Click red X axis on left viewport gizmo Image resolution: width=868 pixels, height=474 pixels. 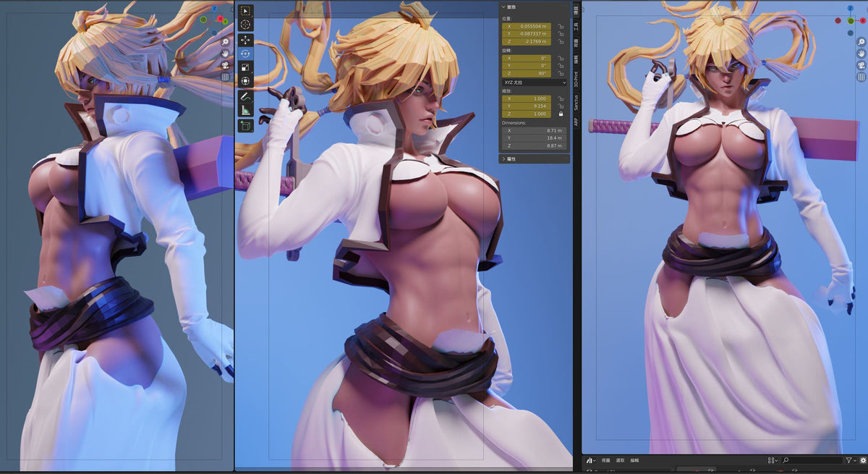click(220, 19)
